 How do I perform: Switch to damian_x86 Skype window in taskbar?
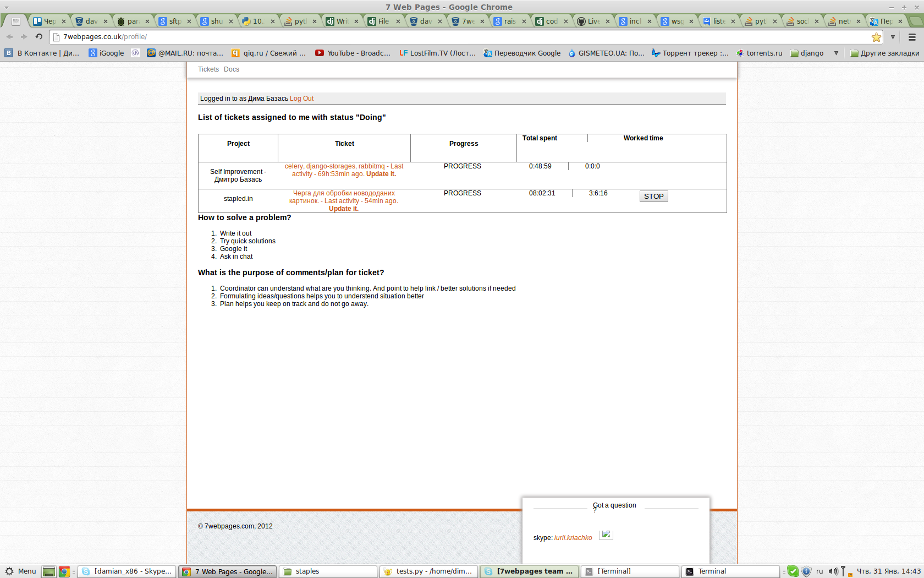click(x=127, y=571)
